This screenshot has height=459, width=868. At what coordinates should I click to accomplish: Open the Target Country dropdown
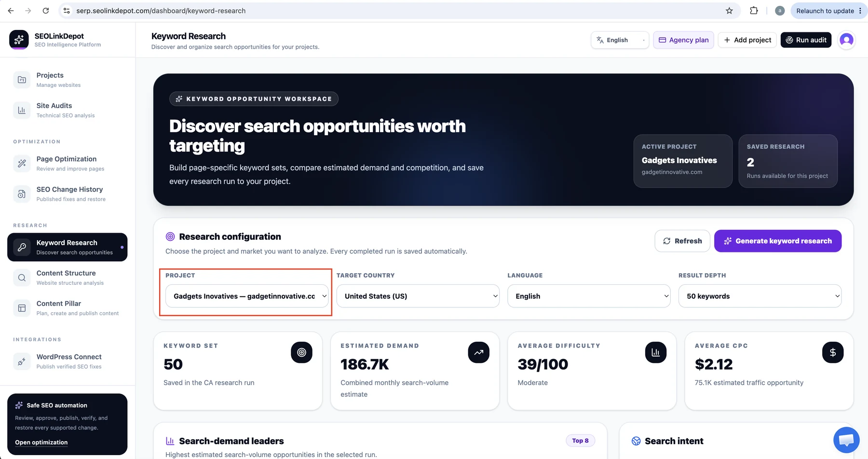pos(418,296)
